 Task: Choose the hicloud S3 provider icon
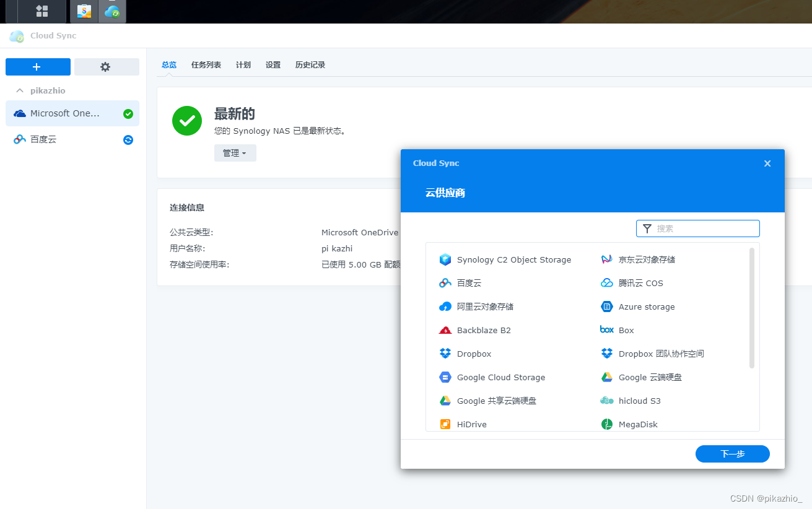pos(607,401)
